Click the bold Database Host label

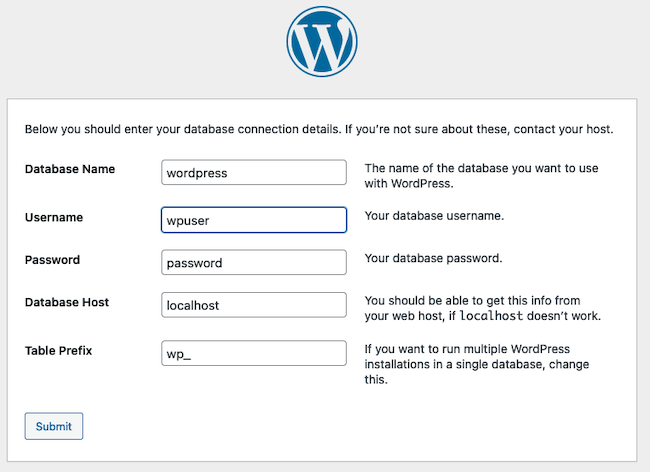(67, 302)
